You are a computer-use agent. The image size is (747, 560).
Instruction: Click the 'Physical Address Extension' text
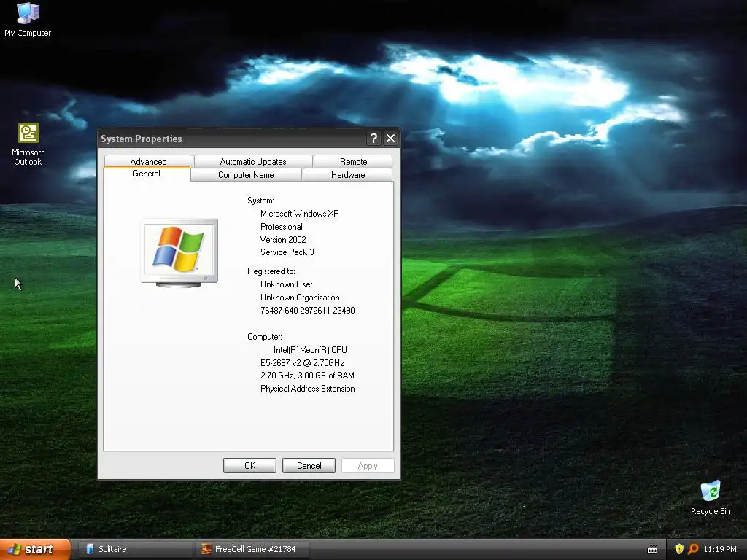[307, 389]
